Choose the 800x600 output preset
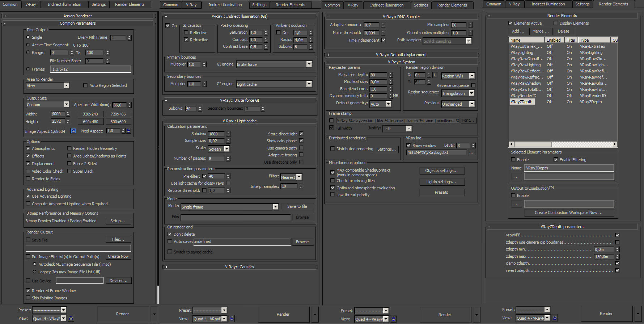The width and height of the screenshot is (644, 324). (118, 122)
